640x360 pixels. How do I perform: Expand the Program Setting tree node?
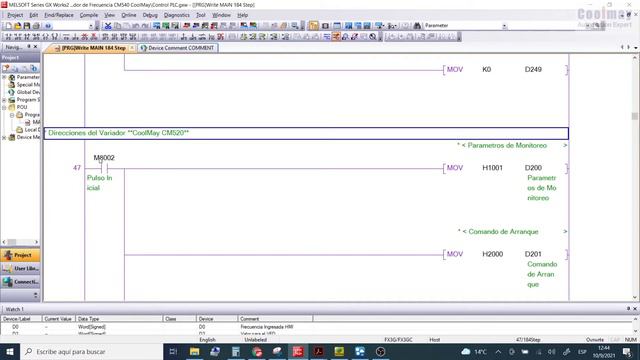(x=4, y=100)
